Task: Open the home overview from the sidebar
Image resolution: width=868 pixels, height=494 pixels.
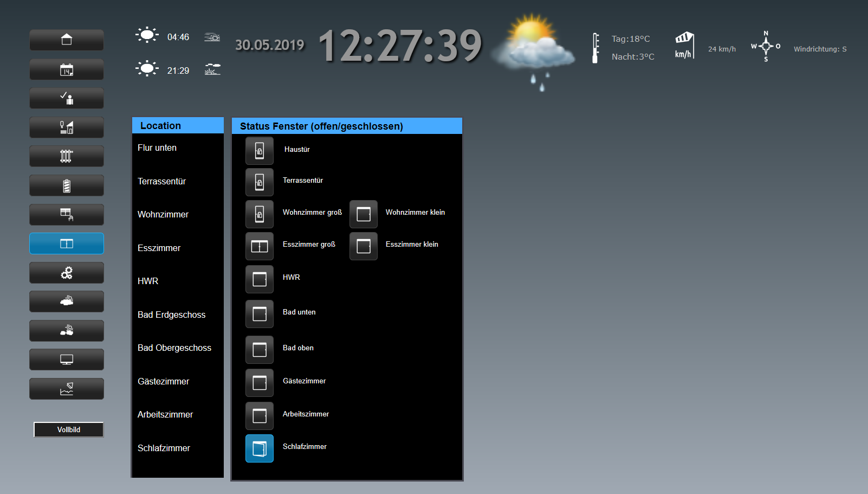Action: (x=67, y=40)
